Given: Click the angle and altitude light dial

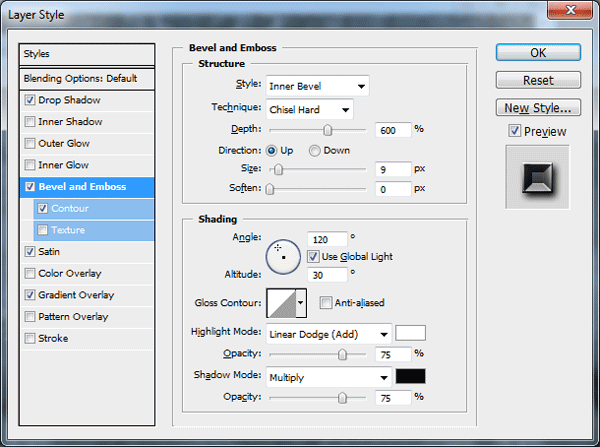Looking at the screenshot, I should click(283, 257).
